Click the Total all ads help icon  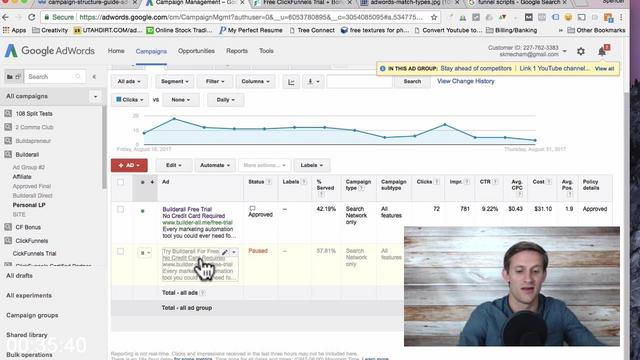202,293
